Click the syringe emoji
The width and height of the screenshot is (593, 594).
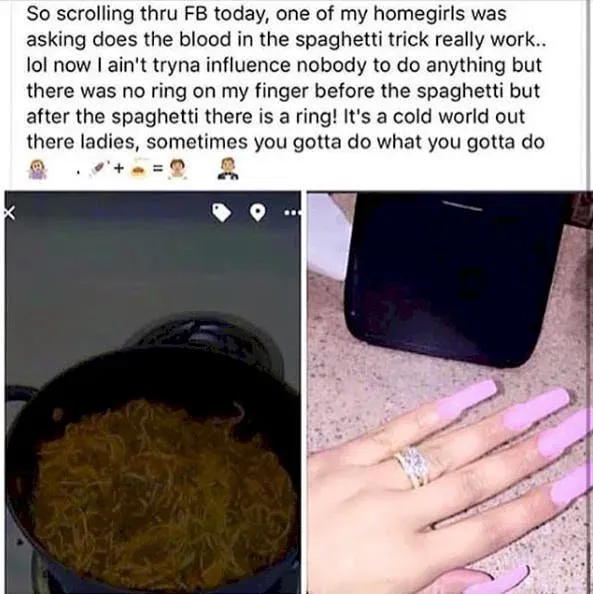tap(97, 169)
